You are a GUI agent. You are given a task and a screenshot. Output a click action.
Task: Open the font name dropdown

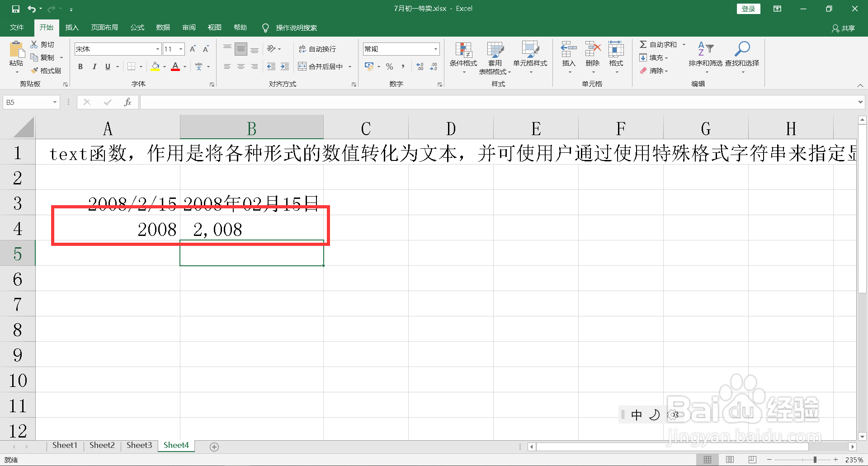156,49
